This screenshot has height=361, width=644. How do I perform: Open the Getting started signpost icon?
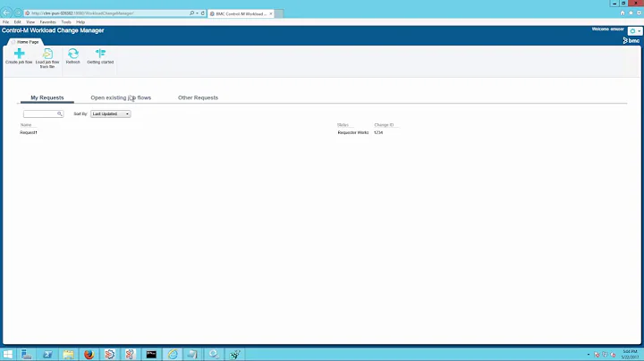[x=100, y=54]
